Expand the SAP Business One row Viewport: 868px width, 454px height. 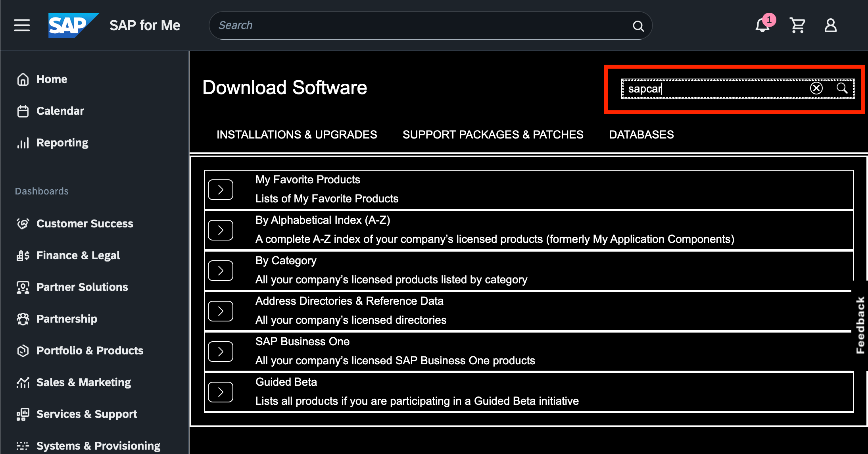tap(221, 352)
